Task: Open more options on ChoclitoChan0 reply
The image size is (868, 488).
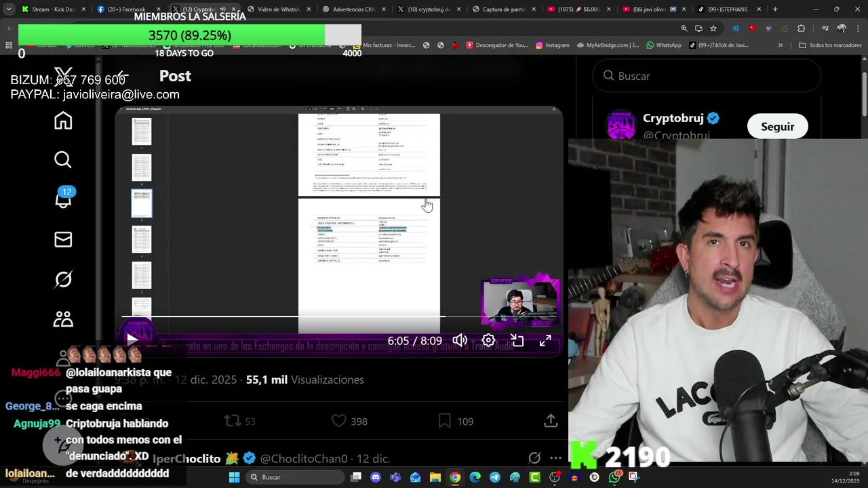Action: coord(556,458)
